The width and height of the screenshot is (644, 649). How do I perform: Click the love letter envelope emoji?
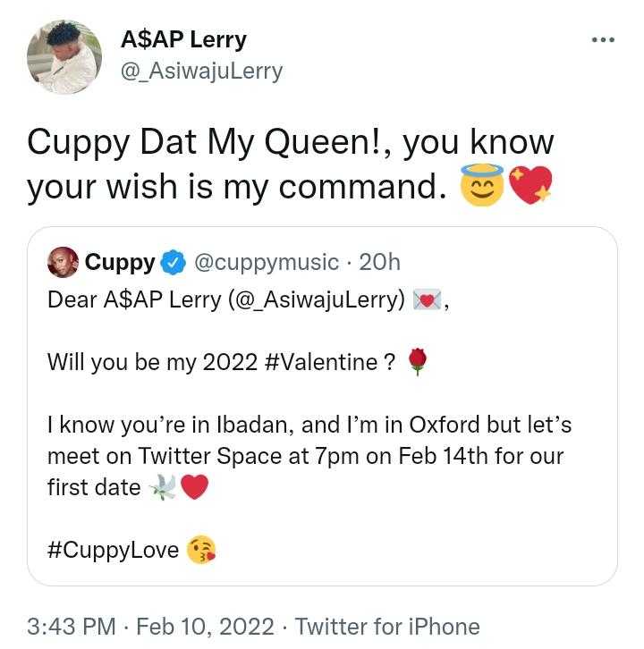[426, 299]
